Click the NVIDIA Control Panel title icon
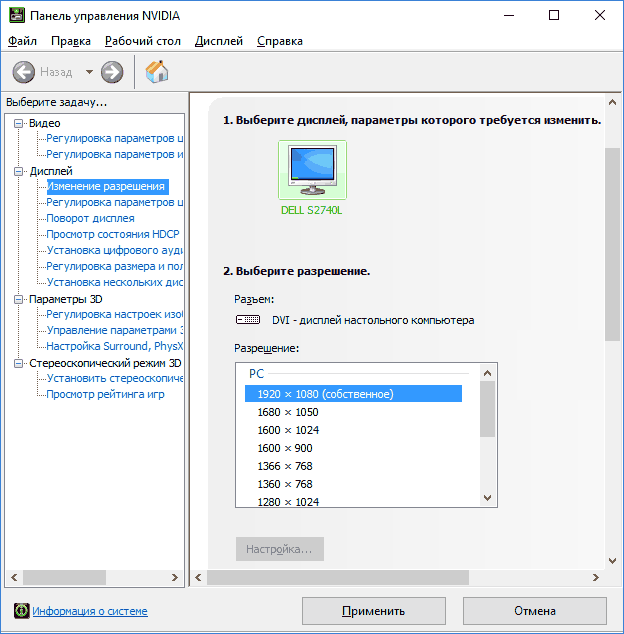 [x=17, y=15]
